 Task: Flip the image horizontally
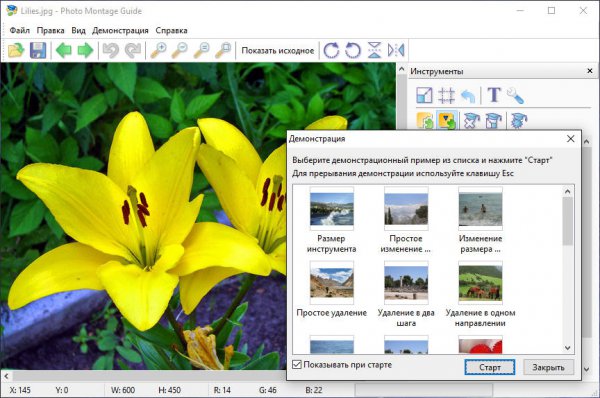pos(396,51)
